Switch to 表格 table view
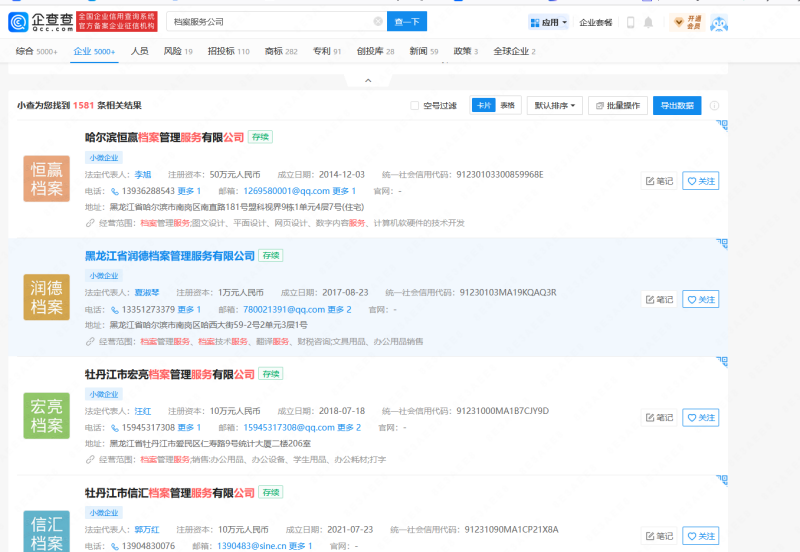The image size is (800, 552). [508, 106]
